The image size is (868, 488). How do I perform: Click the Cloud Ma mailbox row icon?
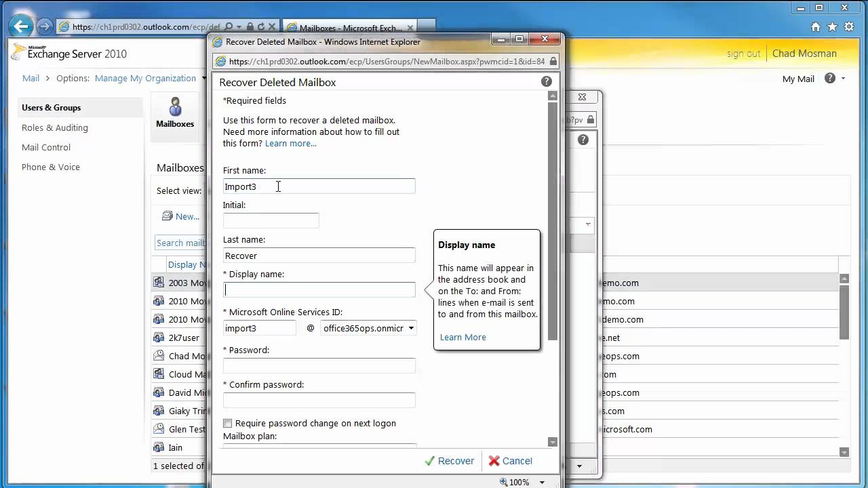pyautogui.click(x=159, y=374)
